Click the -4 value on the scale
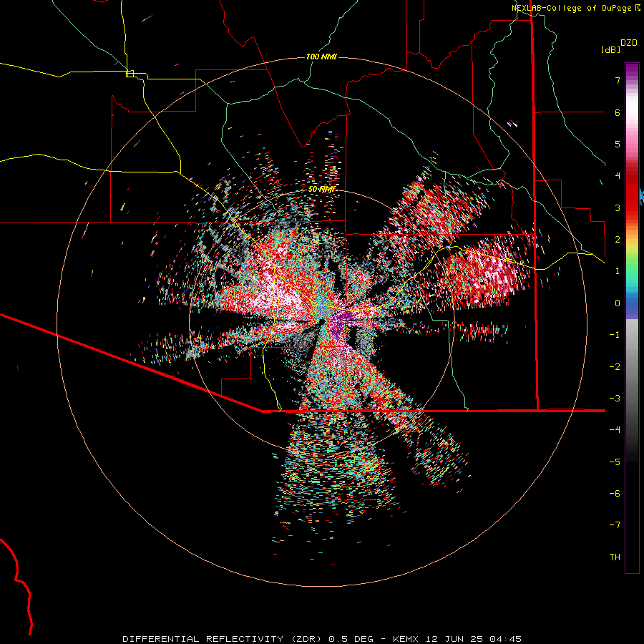 (615, 430)
